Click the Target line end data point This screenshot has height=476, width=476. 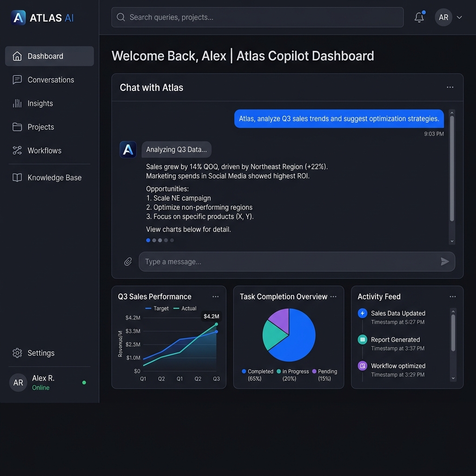[x=217, y=332]
